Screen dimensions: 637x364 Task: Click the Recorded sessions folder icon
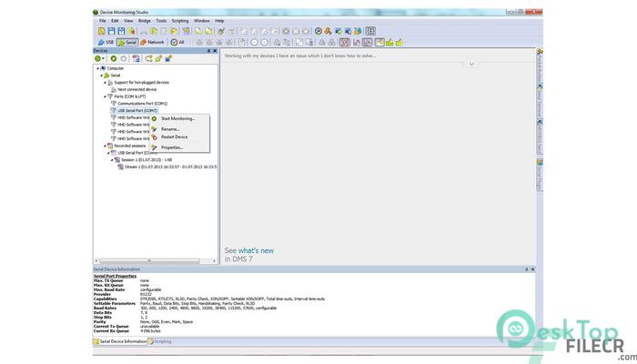point(110,146)
